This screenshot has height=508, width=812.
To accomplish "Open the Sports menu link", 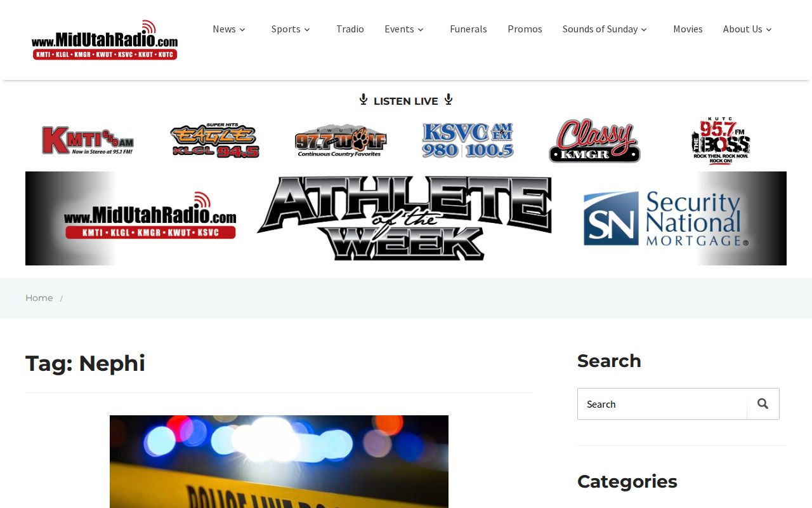I will 286,29.
